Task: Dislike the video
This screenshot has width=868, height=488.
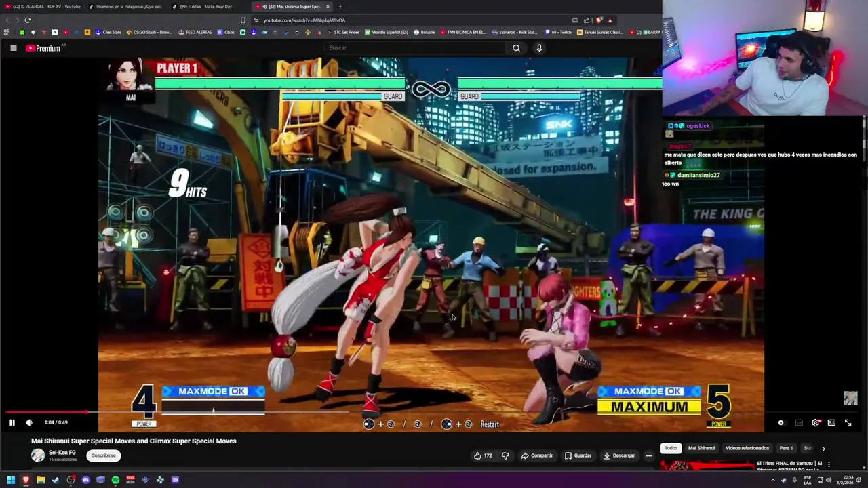Action: pos(505,455)
